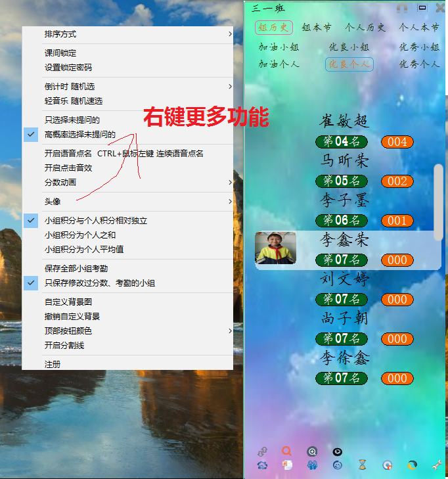The height and width of the screenshot is (479, 448).
Task: Click student name 李子墨
Action: (344, 200)
